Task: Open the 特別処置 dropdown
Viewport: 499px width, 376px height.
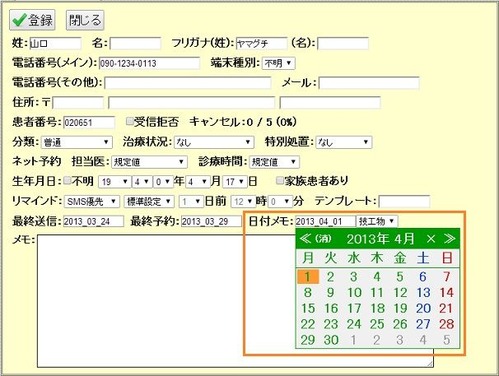Action: [x=344, y=142]
